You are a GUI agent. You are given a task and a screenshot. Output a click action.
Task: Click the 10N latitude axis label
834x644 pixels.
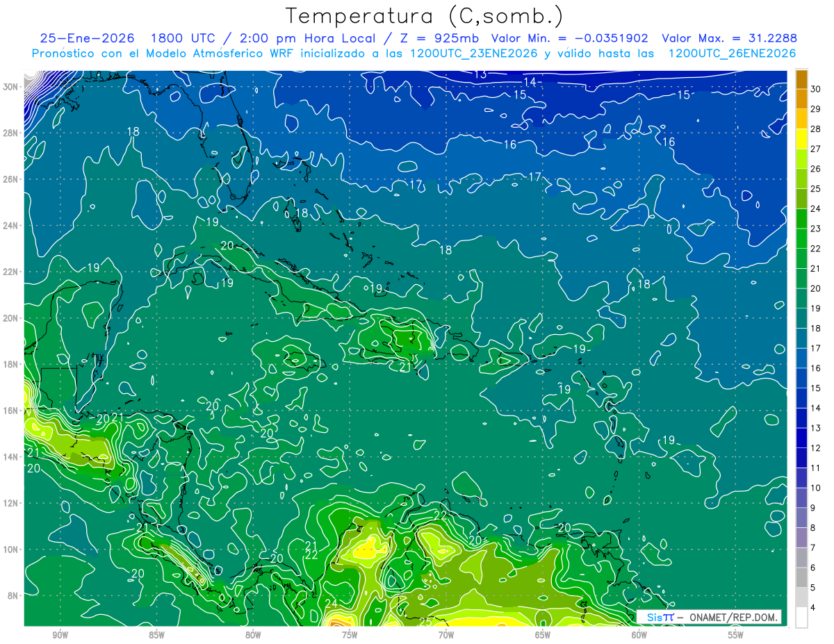point(10,550)
